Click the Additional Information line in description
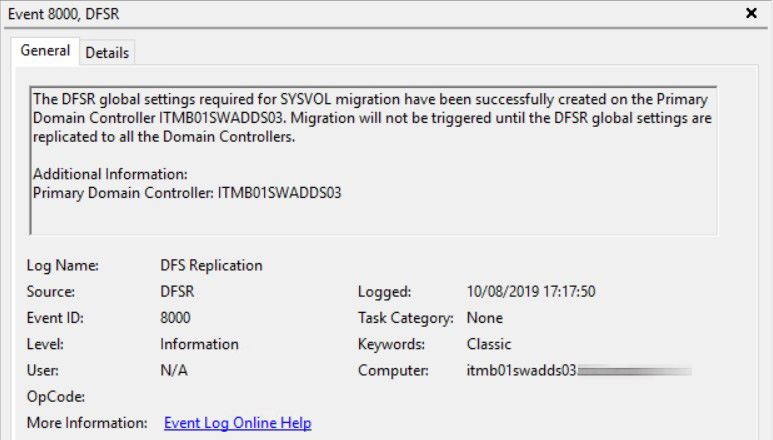773x440 pixels. [x=110, y=174]
